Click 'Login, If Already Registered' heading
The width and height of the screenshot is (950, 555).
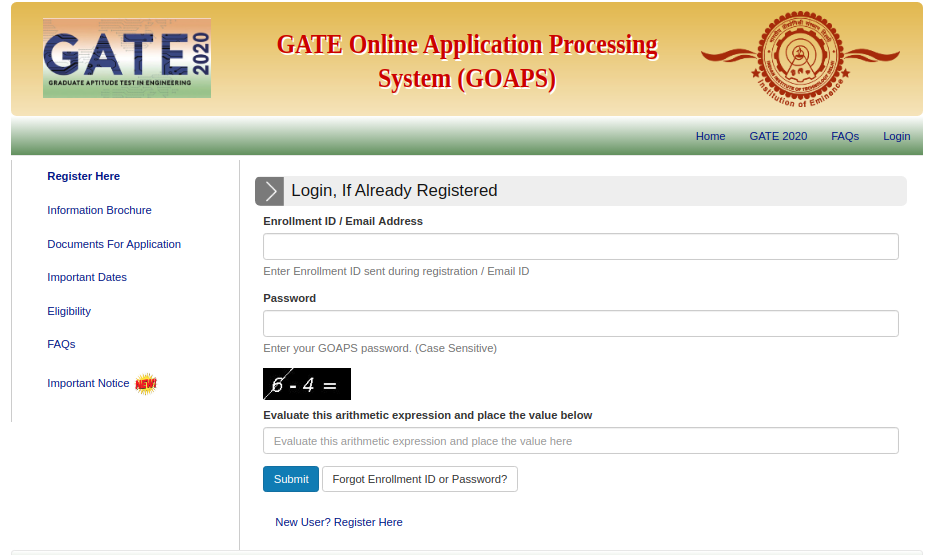[394, 190]
